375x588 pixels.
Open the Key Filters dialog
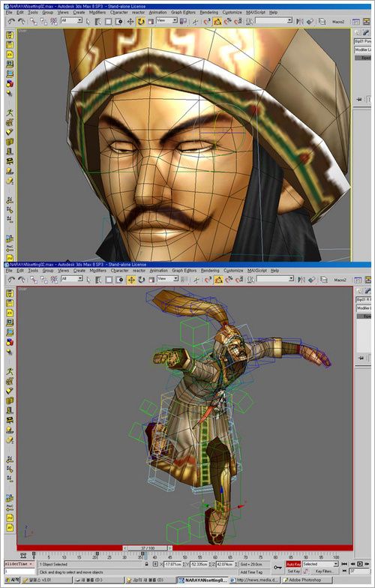(324, 571)
